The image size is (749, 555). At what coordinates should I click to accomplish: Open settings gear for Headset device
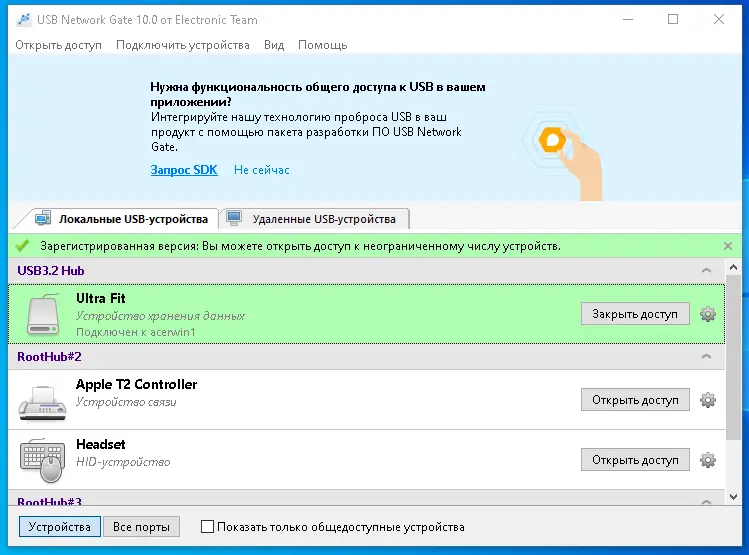click(707, 460)
